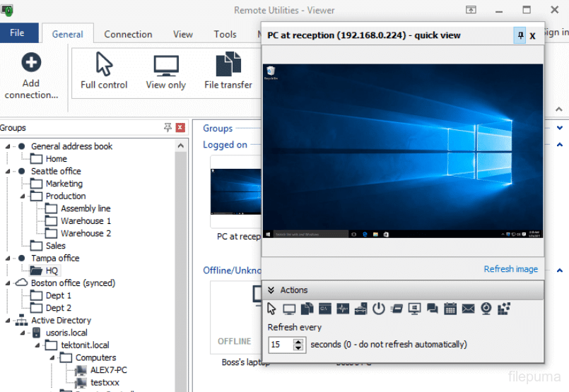Click the ribbon display options icon in title bar

[x=471, y=10]
